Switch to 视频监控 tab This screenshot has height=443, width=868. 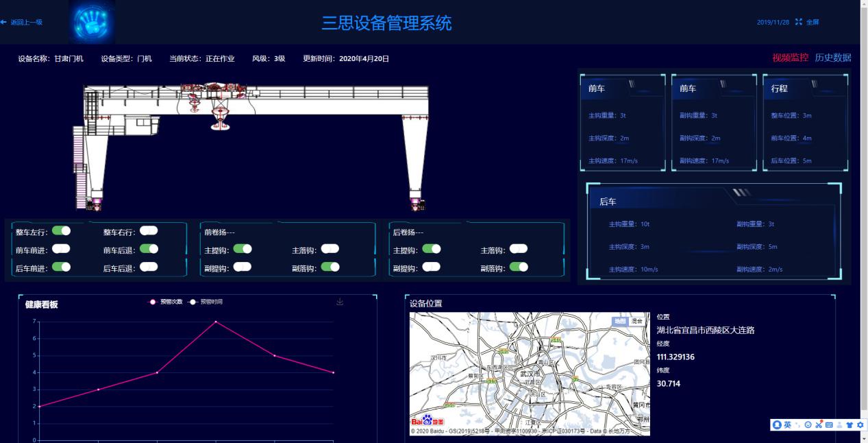point(790,58)
